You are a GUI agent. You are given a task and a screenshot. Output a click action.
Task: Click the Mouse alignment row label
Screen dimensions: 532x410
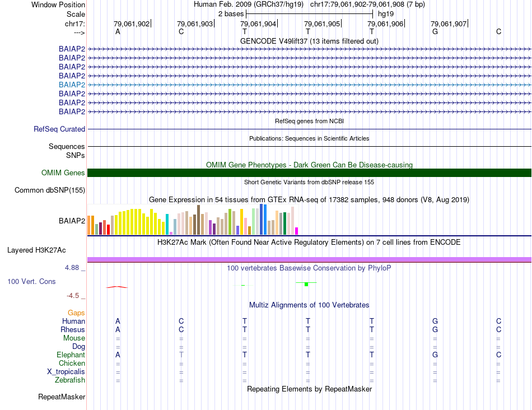(74, 338)
